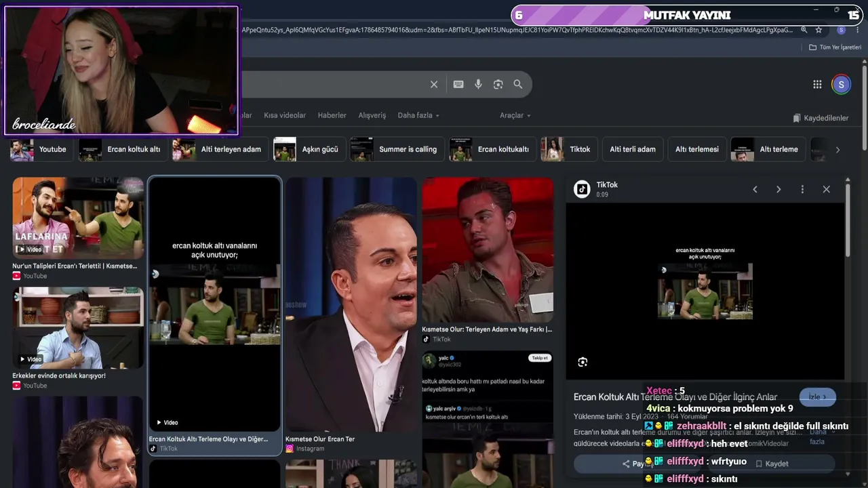Click the preview panel vertical scrollbar

pos(848,220)
